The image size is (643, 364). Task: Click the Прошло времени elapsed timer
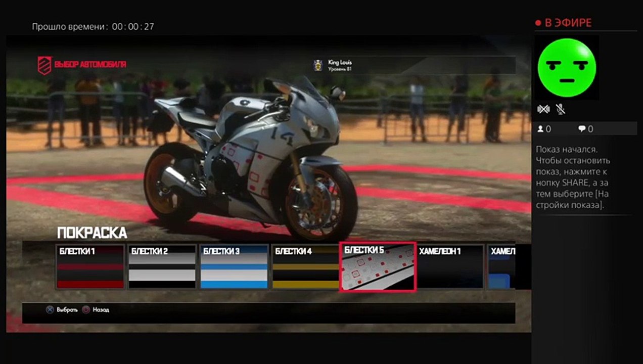click(x=93, y=26)
